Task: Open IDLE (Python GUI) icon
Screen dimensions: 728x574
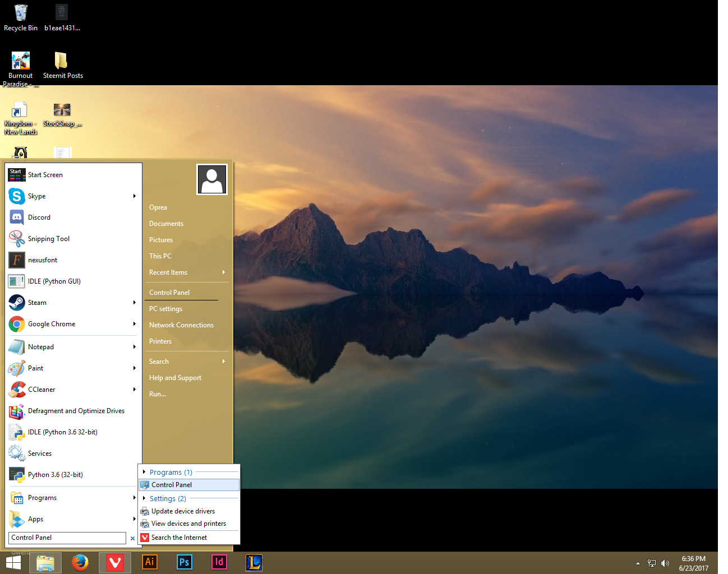Action: (17, 281)
